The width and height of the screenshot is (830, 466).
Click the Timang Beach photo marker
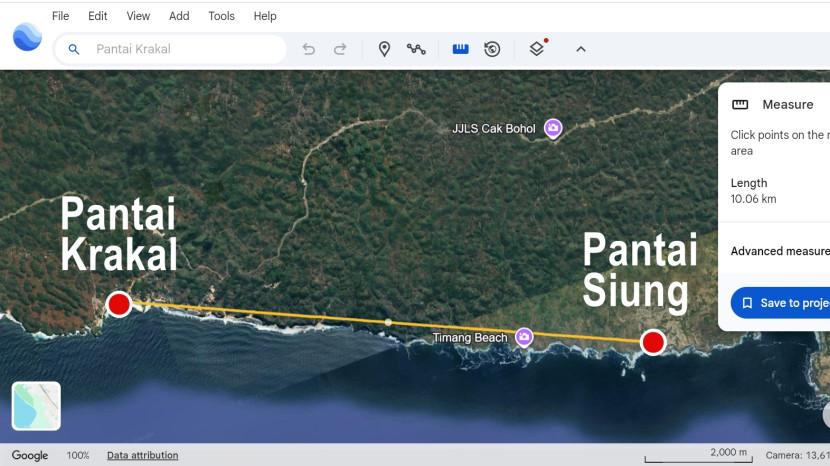coord(523,338)
